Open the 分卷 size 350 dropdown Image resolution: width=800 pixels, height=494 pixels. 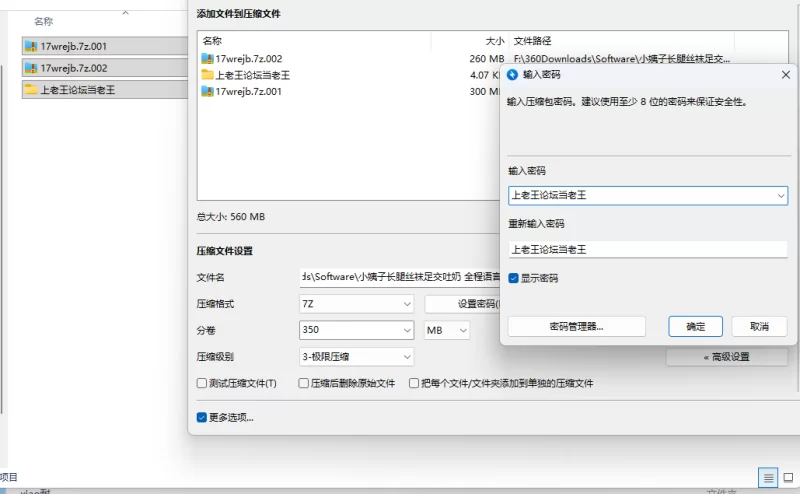coord(407,330)
